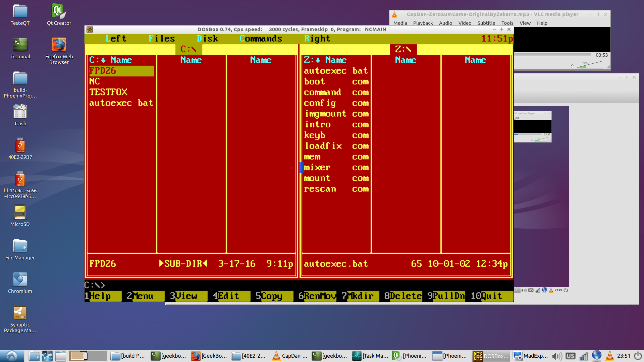The height and width of the screenshot is (362, 644).
Task: Open the Disk pulldown menu
Action: pyautogui.click(x=207, y=39)
